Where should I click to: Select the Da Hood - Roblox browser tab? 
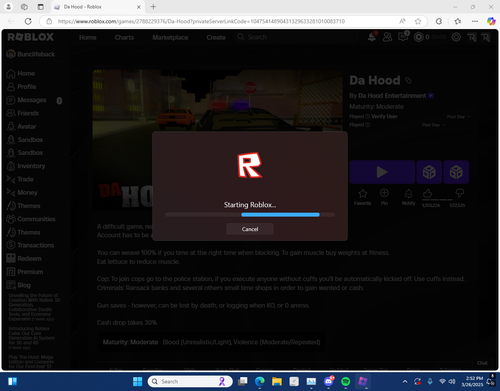pos(98,7)
